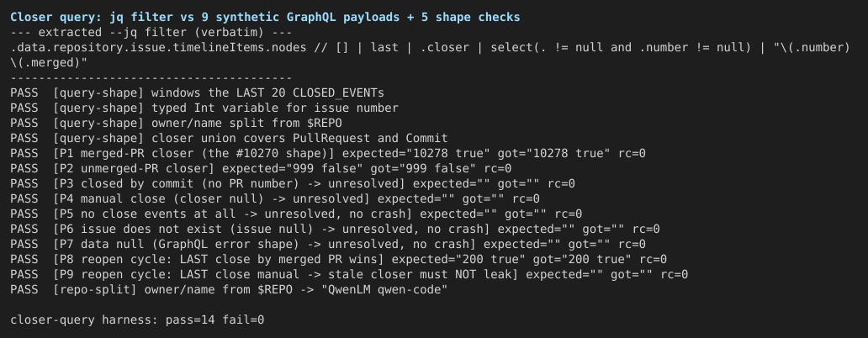
Task: Select the P3 closed by commit line
Action: [x=293, y=183]
